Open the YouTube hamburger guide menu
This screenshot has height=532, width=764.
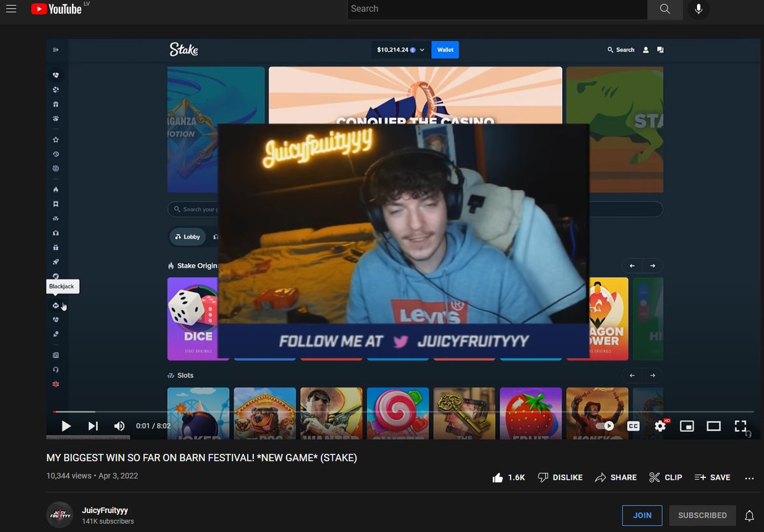pos(11,9)
